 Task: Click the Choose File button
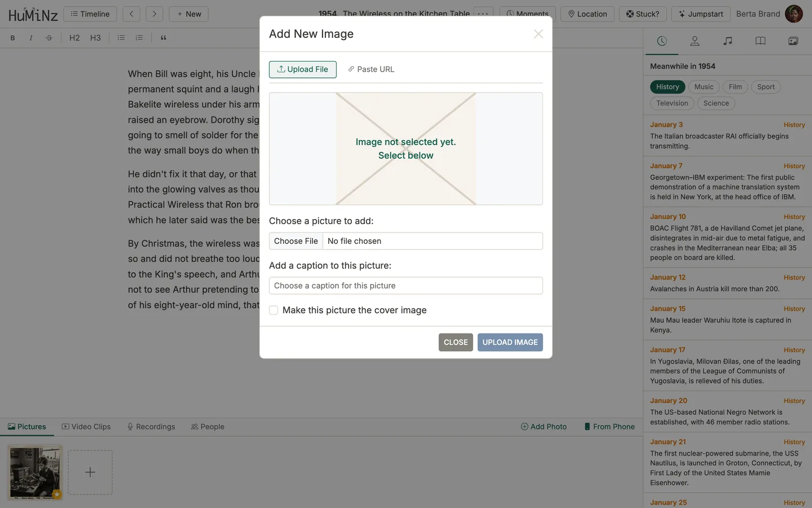pyautogui.click(x=296, y=241)
